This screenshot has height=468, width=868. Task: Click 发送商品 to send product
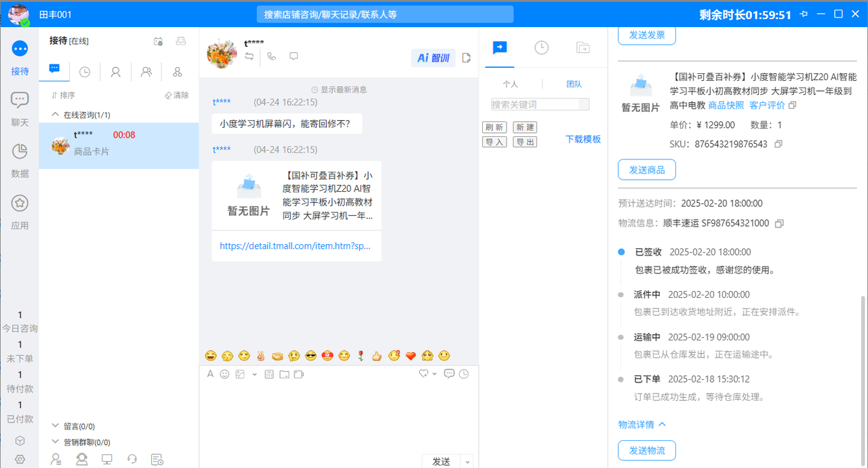[x=647, y=170]
